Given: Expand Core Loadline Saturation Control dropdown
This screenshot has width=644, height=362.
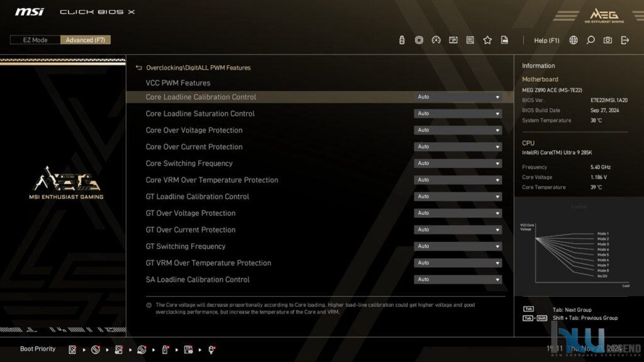Looking at the screenshot, I should (458, 113).
